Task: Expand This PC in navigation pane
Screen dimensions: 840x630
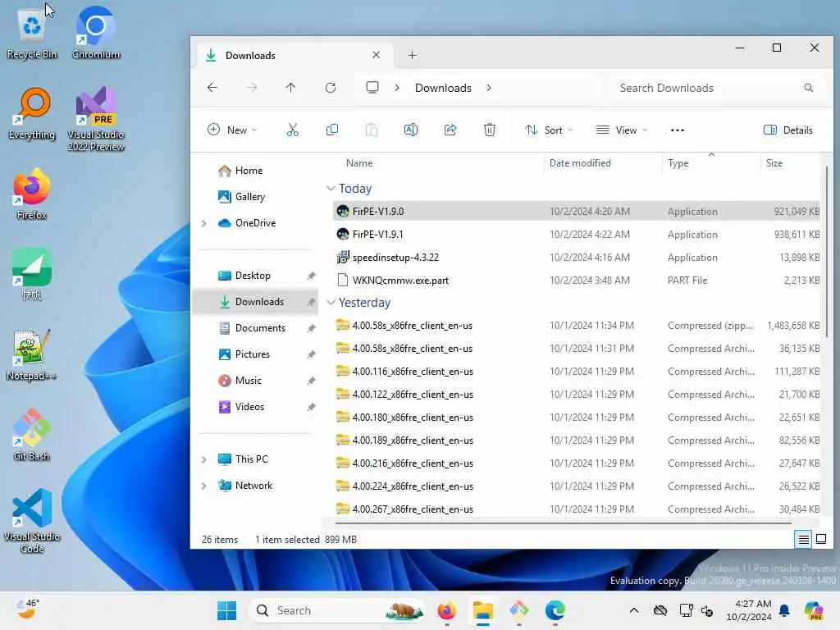Action: click(204, 459)
